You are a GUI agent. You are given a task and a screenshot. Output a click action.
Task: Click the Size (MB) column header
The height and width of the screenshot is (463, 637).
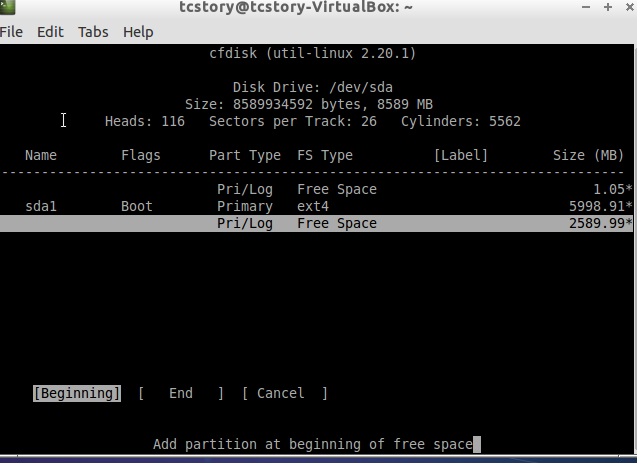click(x=588, y=155)
